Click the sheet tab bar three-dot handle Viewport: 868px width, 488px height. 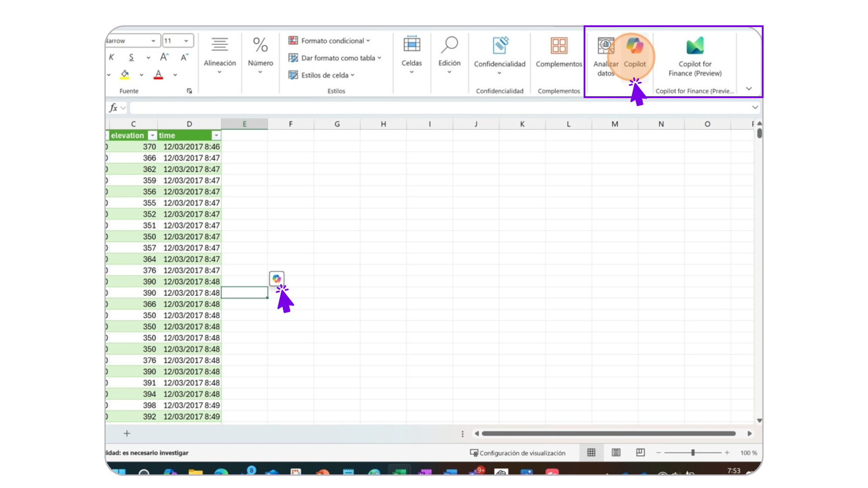tap(462, 434)
